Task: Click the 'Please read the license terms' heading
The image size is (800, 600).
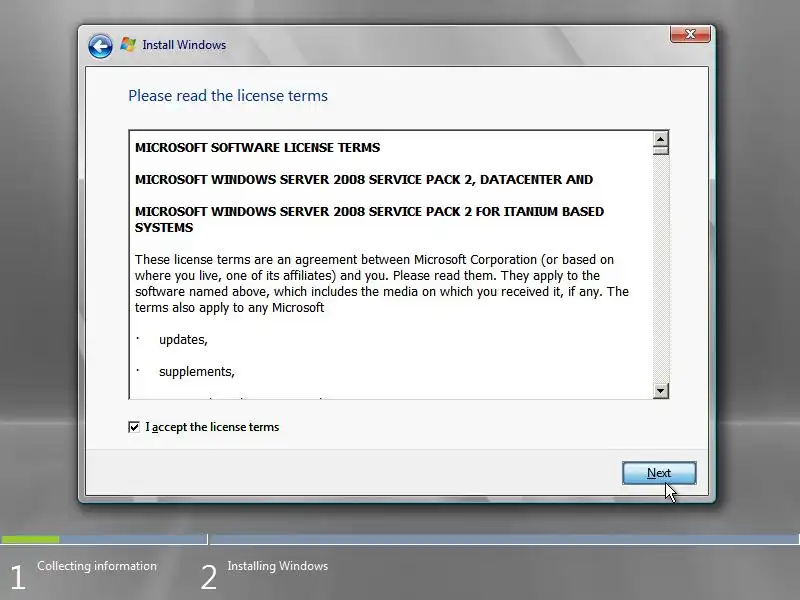Action: pos(228,96)
